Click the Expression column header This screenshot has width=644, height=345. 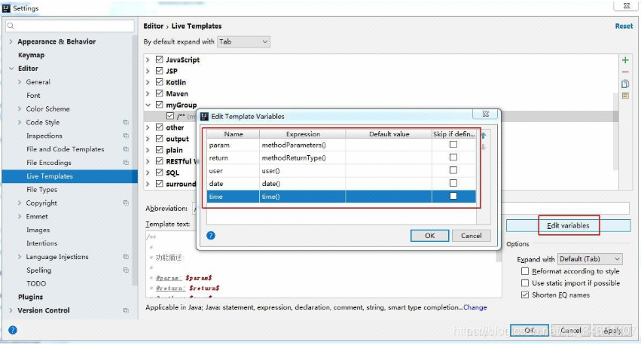[x=303, y=134]
